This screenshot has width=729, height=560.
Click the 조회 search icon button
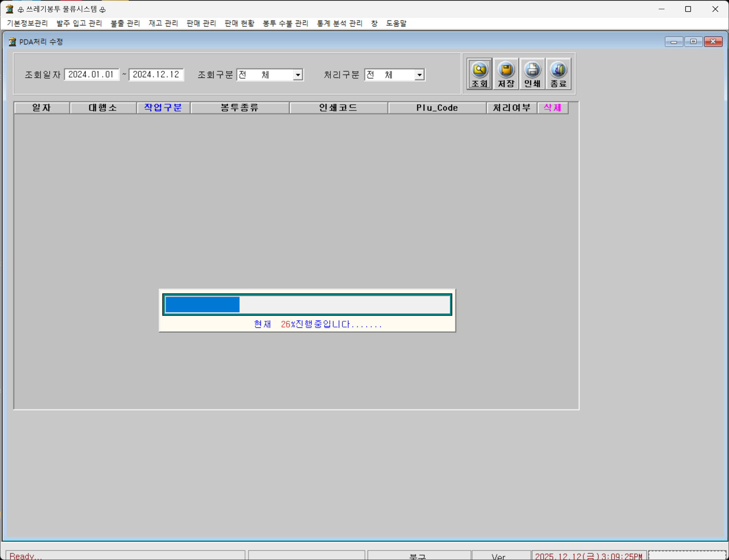coord(479,74)
